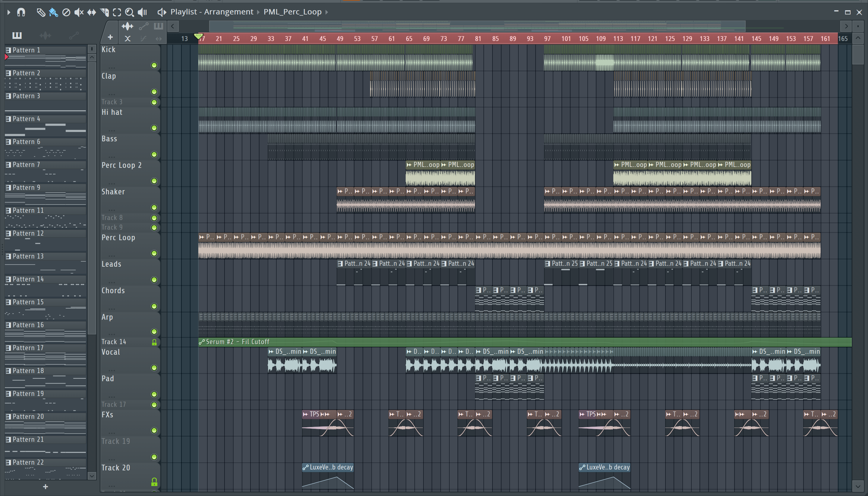Mute the Clap track
The image size is (868, 496).
(154, 92)
